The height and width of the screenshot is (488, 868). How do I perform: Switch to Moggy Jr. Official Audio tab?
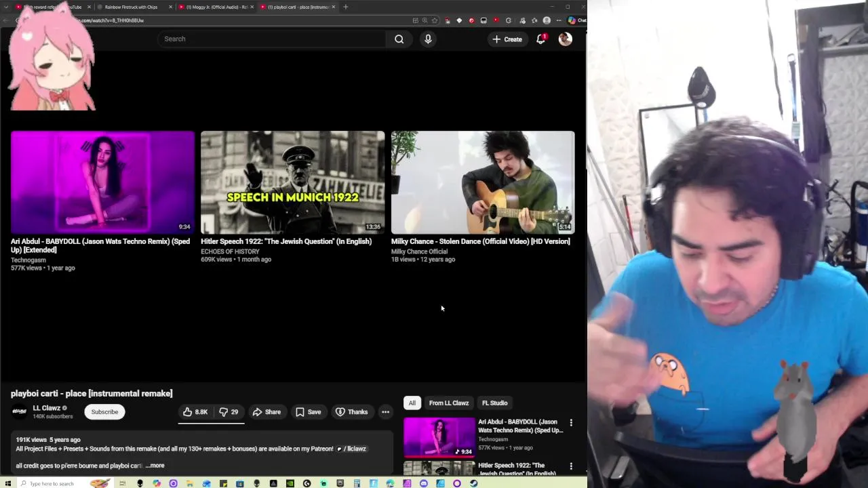tap(216, 7)
